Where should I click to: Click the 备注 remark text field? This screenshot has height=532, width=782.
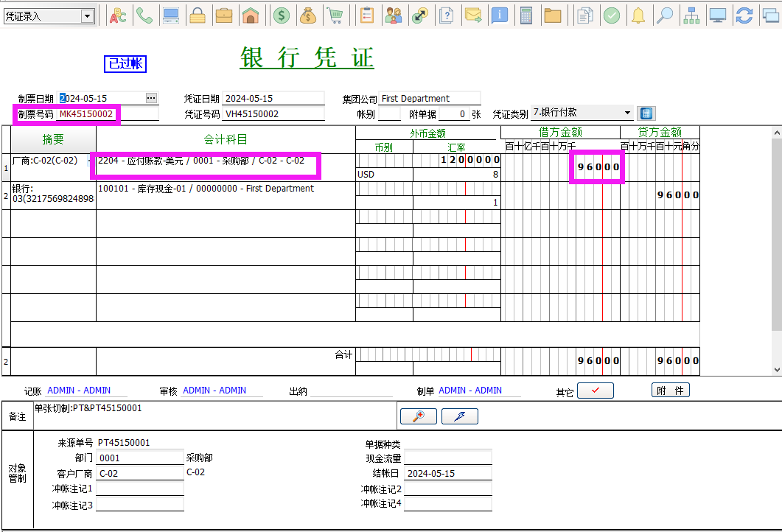pyautogui.click(x=215, y=416)
